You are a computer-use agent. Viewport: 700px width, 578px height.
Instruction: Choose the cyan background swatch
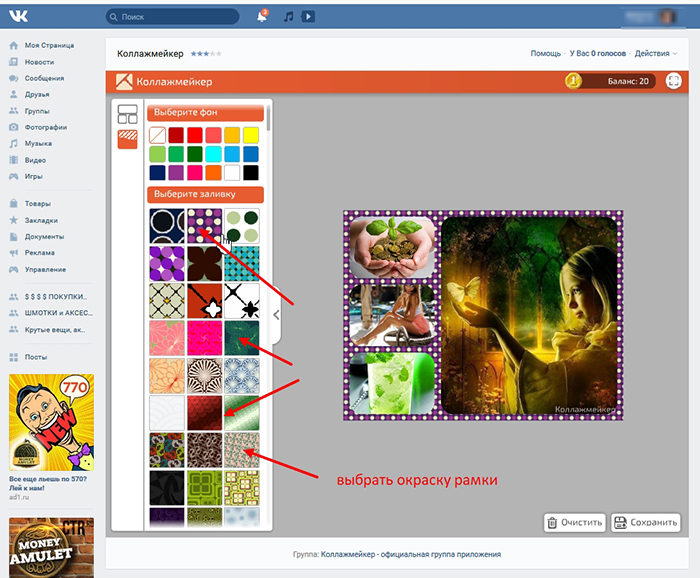click(x=213, y=154)
